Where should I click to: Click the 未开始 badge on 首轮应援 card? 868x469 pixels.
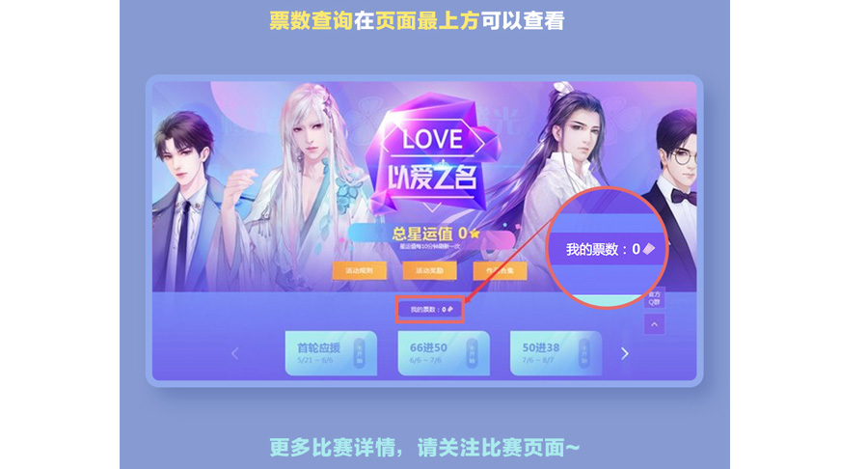tap(360, 353)
